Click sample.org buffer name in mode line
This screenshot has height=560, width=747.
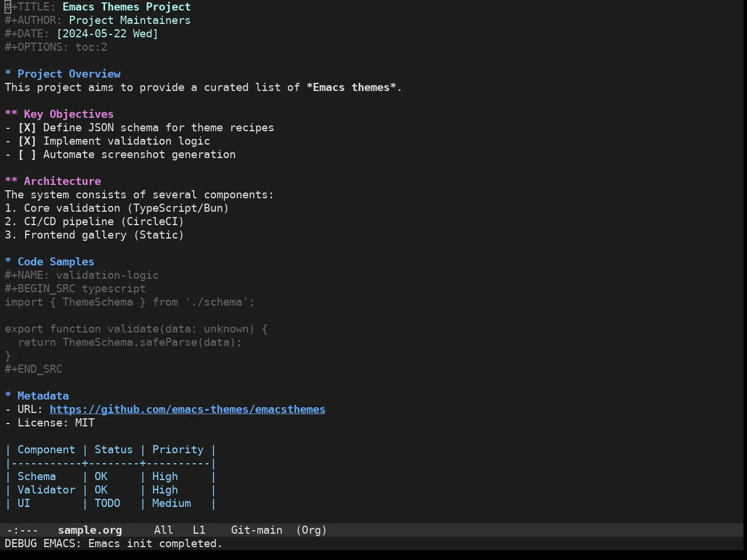point(90,530)
